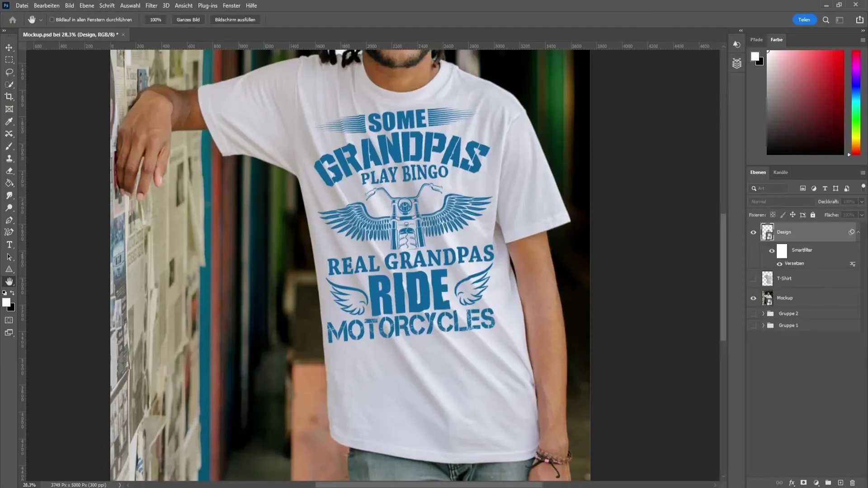Open the Filter menu
Image resolution: width=868 pixels, height=488 pixels.
click(x=151, y=5)
